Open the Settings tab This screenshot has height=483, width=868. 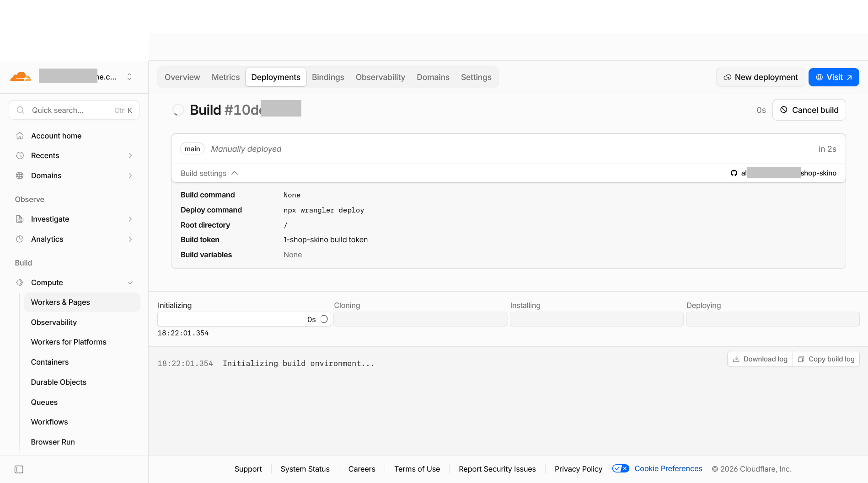pyautogui.click(x=476, y=77)
